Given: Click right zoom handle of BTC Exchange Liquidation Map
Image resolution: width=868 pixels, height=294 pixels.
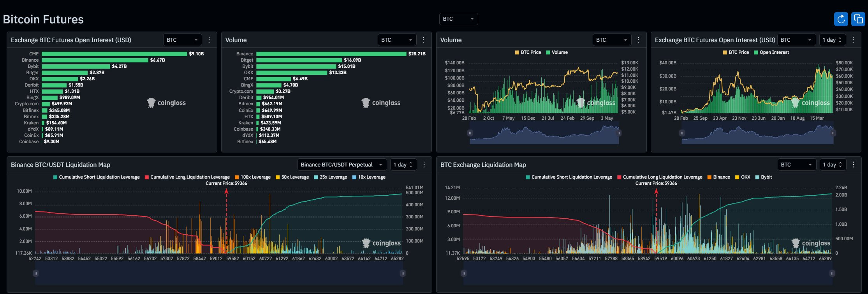Looking at the screenshot, I should (832, 273).
